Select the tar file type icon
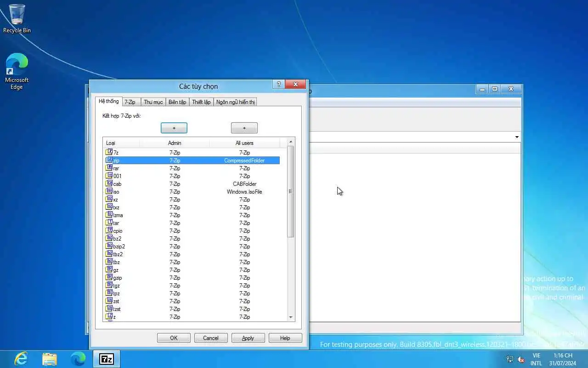This screenshot has width=588, height=368. tap(109, 223)
